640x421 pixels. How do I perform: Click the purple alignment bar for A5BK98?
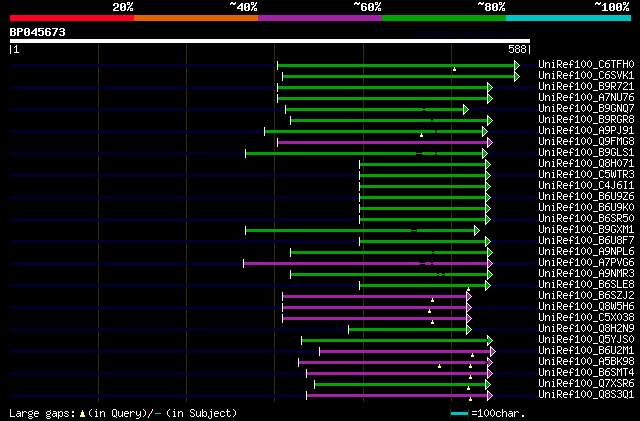click(x=395, y=363)
